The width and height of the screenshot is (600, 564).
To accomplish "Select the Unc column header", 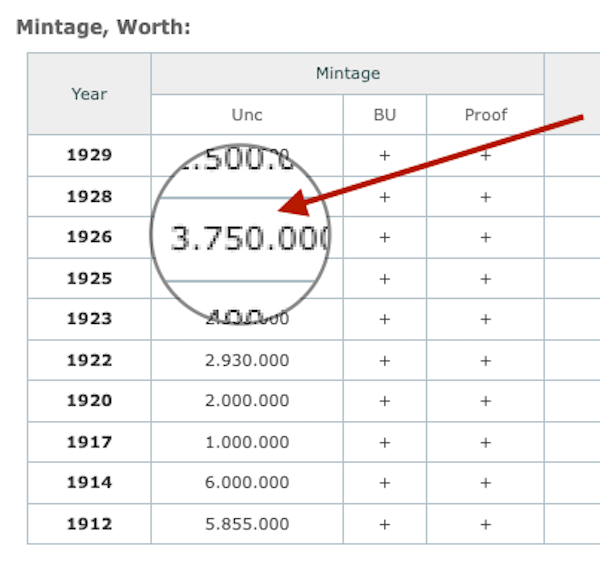I will point(247,115).
